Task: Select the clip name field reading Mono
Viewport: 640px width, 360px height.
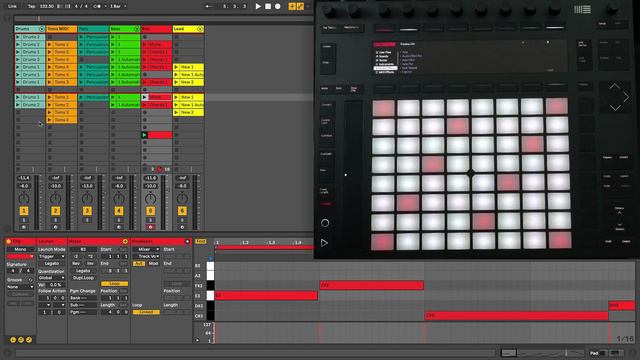Action: pos(20,249)
